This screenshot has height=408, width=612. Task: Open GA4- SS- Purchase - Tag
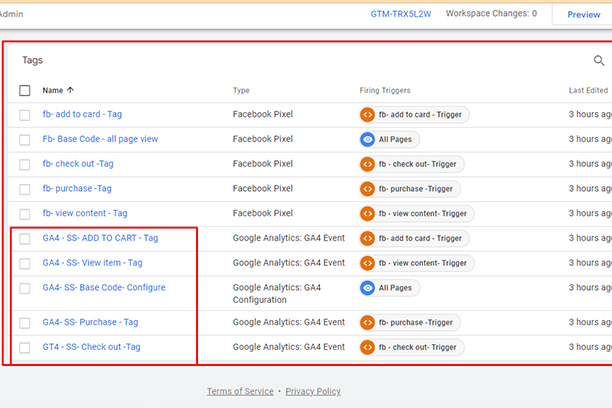tap(91, 322)
